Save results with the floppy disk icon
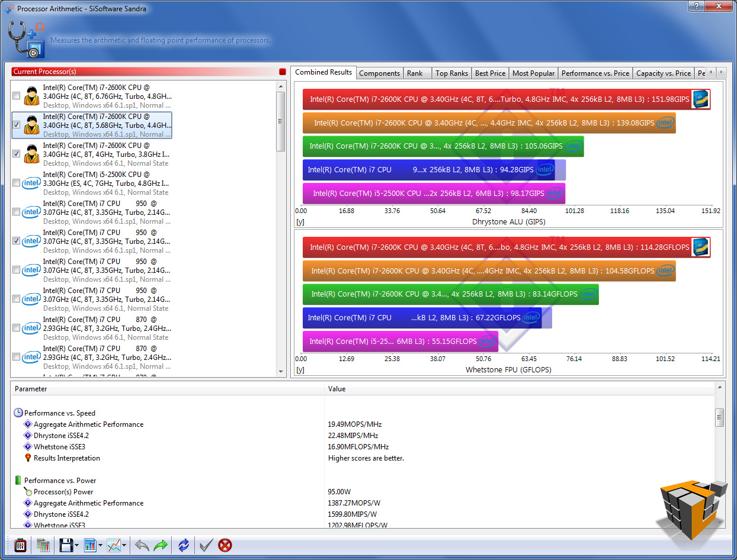The image size is (737, 560). (65, 545)
